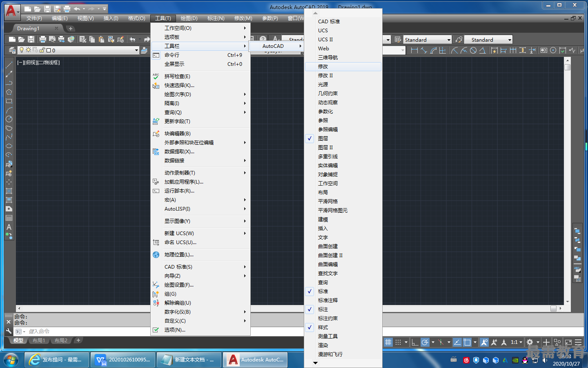This screenshot has height=368, width=588.
Task: Switch to the 布局1 layout tab
Action: point(39,341)
